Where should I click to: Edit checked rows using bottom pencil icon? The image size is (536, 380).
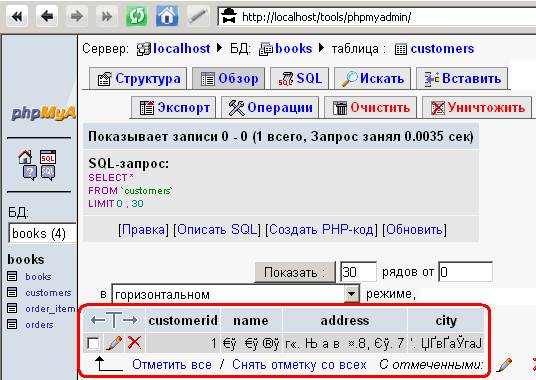504,365
